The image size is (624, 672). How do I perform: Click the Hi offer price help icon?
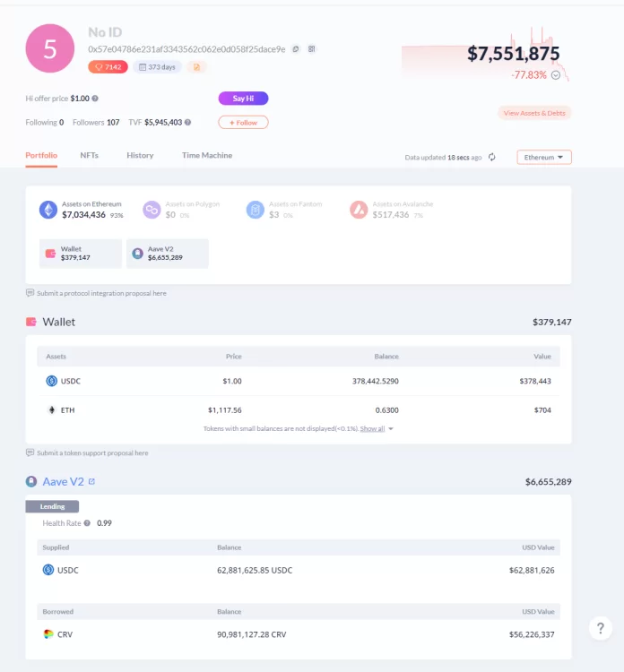point(95,99)
